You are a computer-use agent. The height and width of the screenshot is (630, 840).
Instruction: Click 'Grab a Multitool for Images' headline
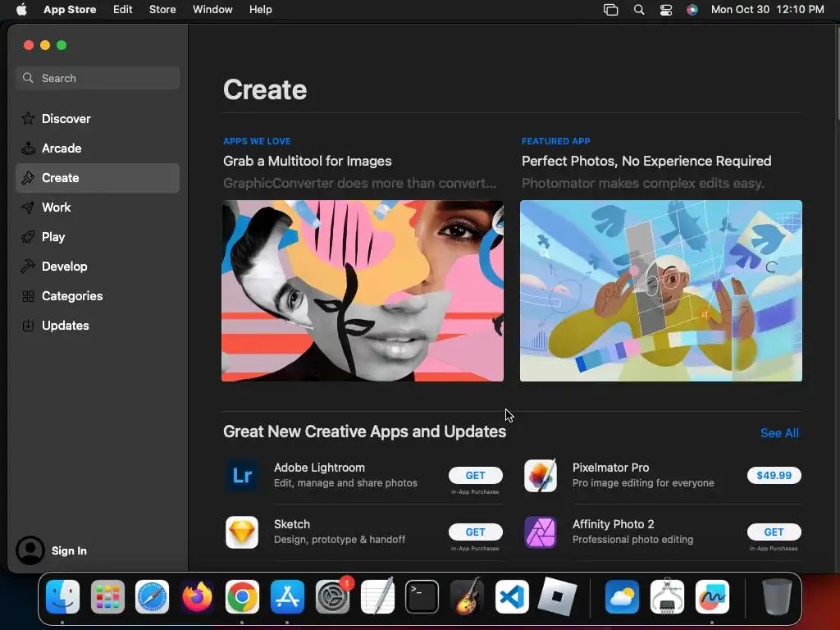(x=308, y=162)
